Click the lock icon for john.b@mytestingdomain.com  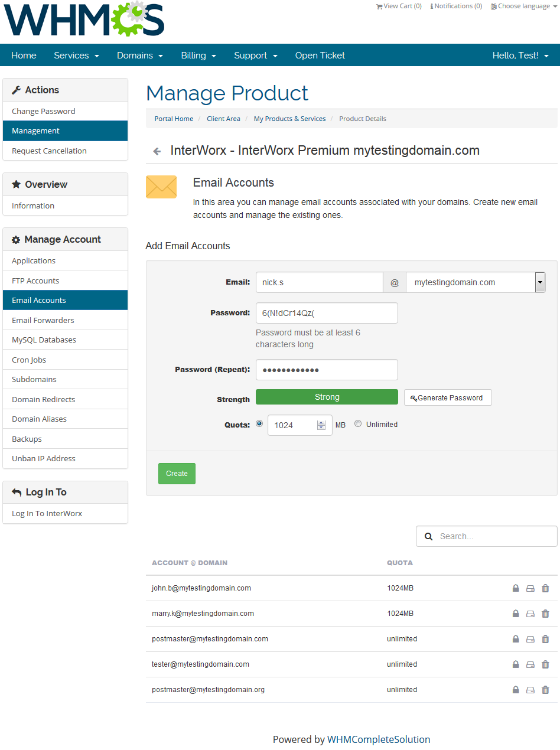tap(516, 588)
